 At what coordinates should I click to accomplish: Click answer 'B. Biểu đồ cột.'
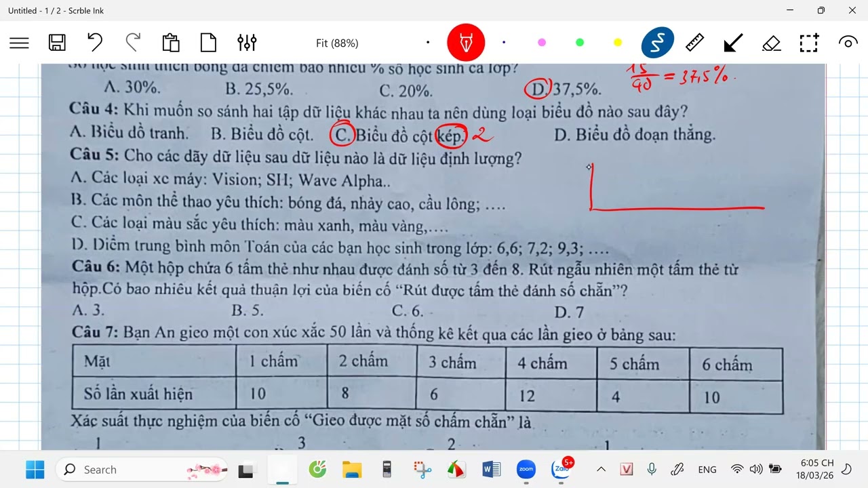(x=262, y=134)
